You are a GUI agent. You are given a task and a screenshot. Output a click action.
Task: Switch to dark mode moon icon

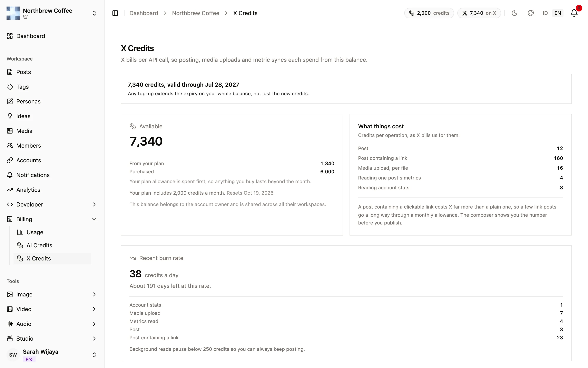click(x=514, y=13)
